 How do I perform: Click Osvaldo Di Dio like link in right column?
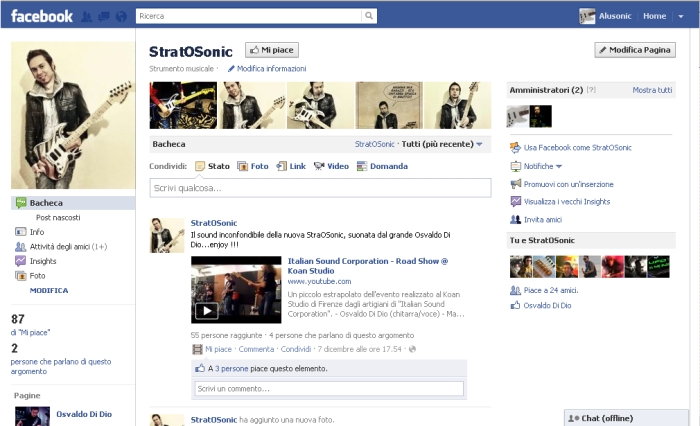tap(547, 305)
